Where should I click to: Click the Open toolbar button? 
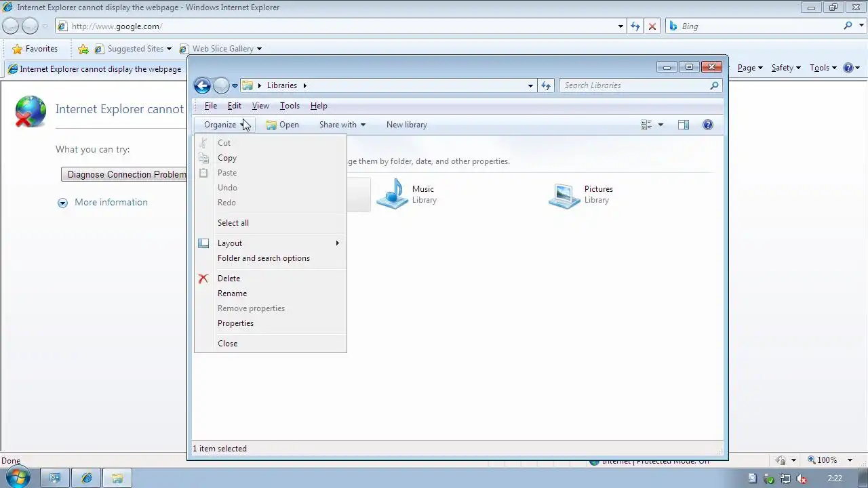tap(282, 125)
